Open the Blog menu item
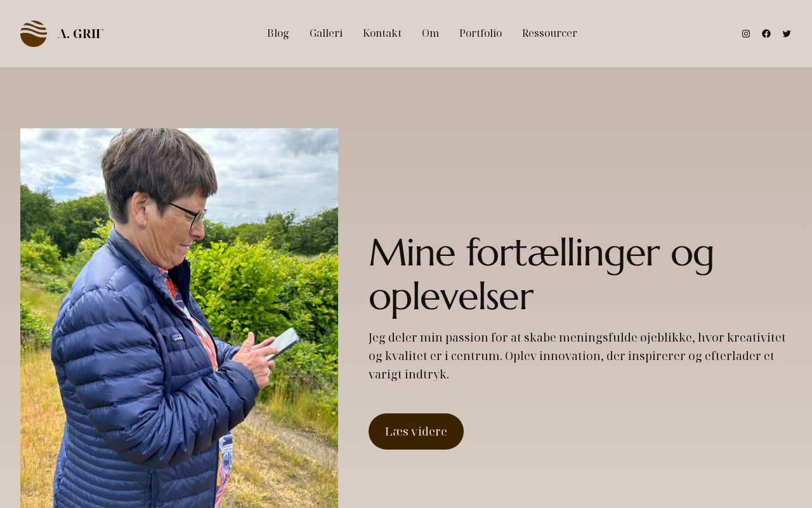This screenshot has height=508, width=812. (278, 34)
